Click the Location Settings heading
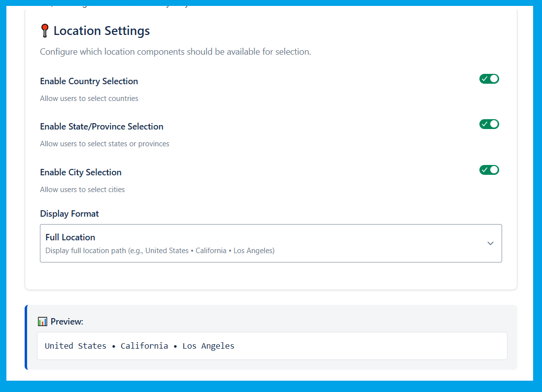 [102, 31]
